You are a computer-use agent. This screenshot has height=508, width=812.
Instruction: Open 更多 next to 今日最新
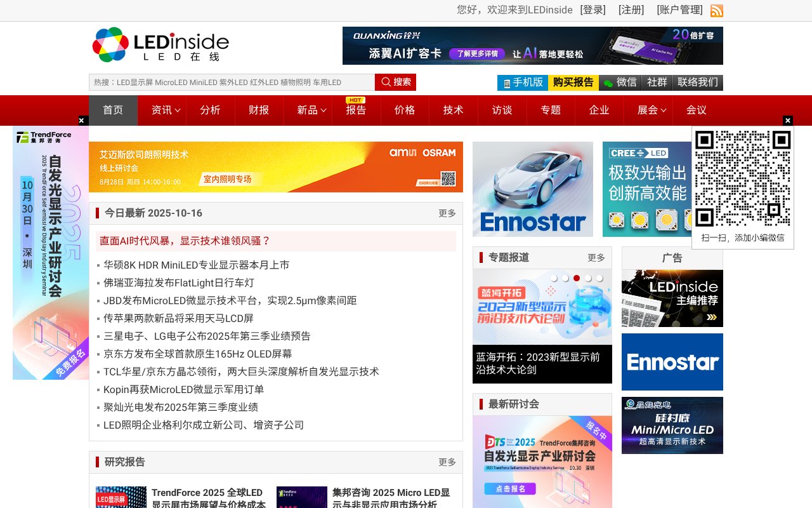point(447,213)
